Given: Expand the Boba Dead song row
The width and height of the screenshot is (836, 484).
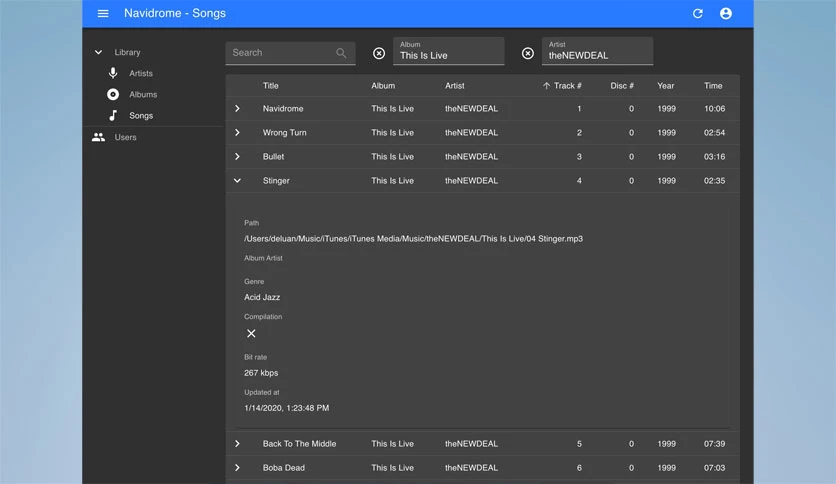Looking at the screenshot, I should pos(237,467).
